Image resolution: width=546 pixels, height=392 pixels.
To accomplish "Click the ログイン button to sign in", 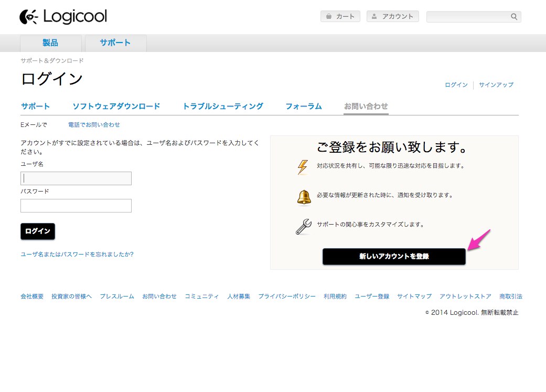I will [x=37, y=231].
